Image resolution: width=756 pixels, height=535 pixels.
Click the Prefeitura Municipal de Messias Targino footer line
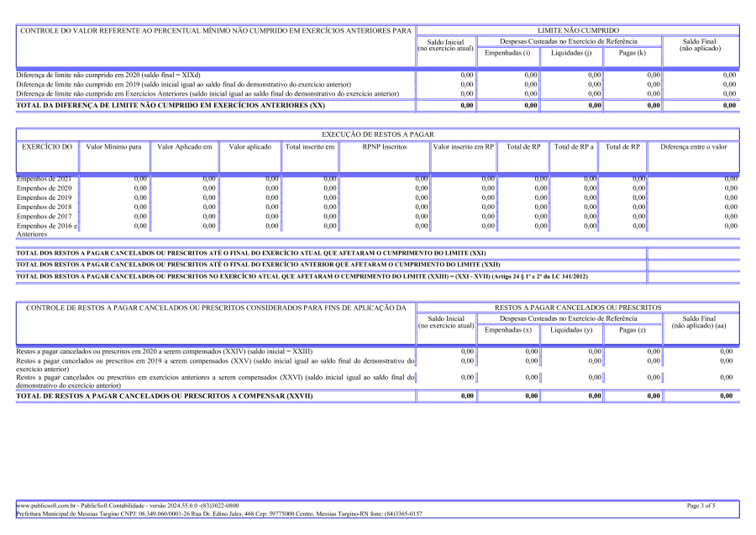pyautogui.click(x=218, y=513)
